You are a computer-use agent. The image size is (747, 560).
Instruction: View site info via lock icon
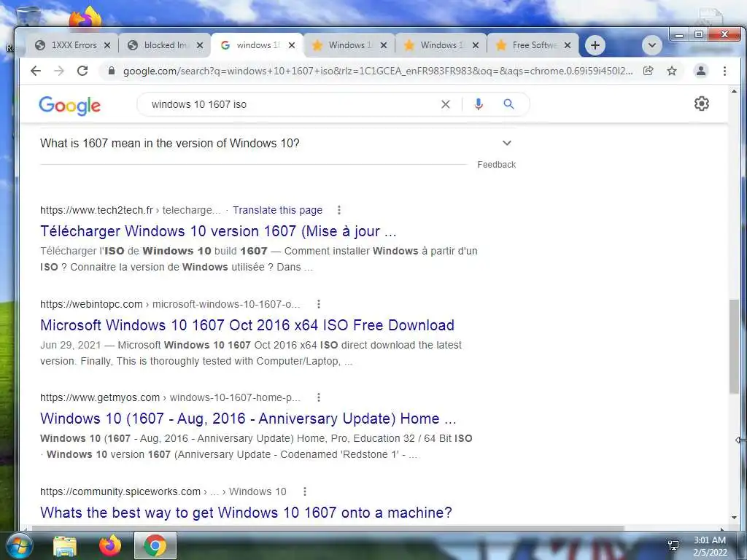click(x=112, y=71)
